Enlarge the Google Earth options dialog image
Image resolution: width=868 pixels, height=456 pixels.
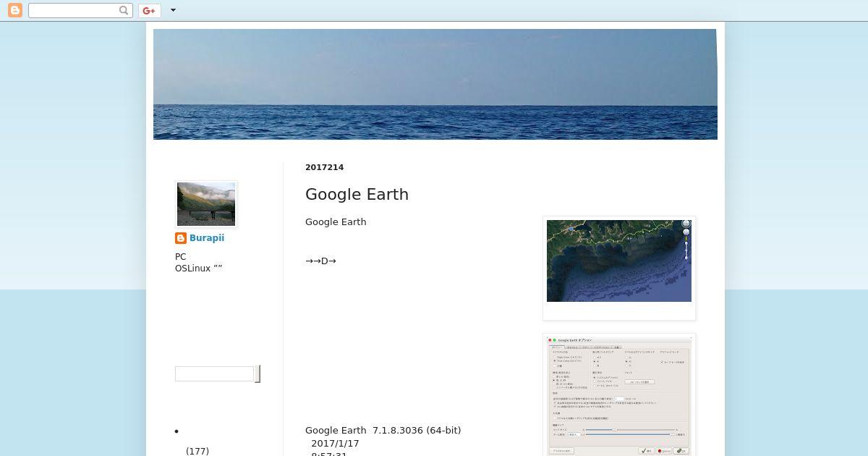tap(619, 396)
